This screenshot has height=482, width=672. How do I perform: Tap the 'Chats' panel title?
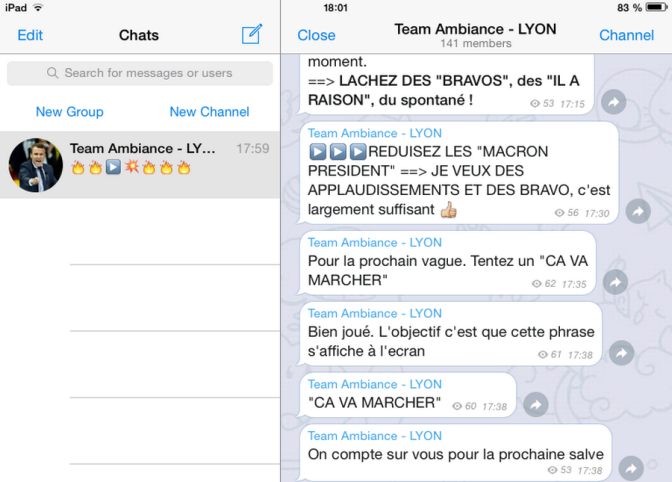coord(139,35)
